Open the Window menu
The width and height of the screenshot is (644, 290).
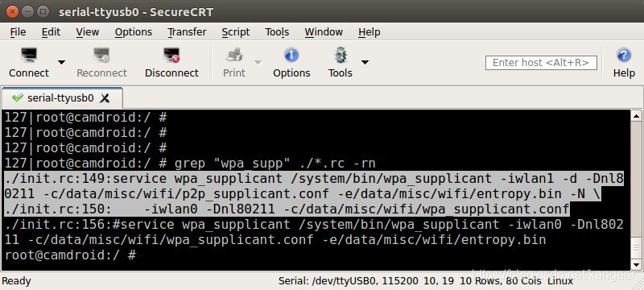[324, 32]
